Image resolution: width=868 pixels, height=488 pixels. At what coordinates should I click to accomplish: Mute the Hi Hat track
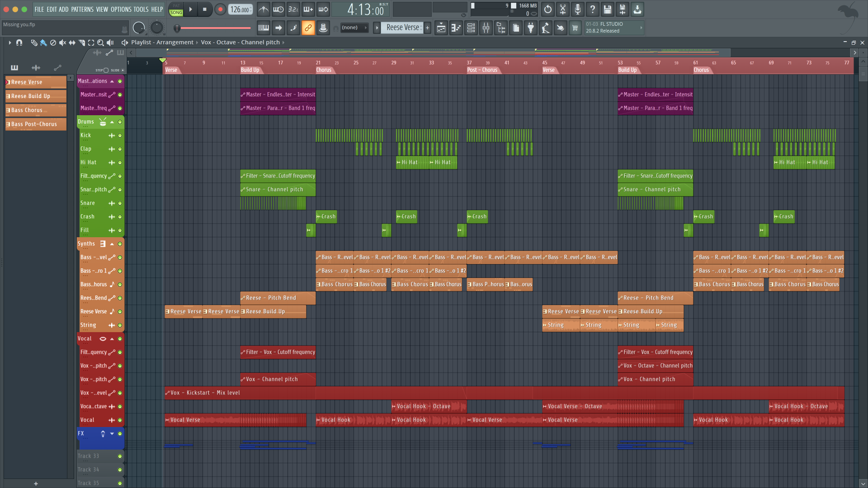120,163
